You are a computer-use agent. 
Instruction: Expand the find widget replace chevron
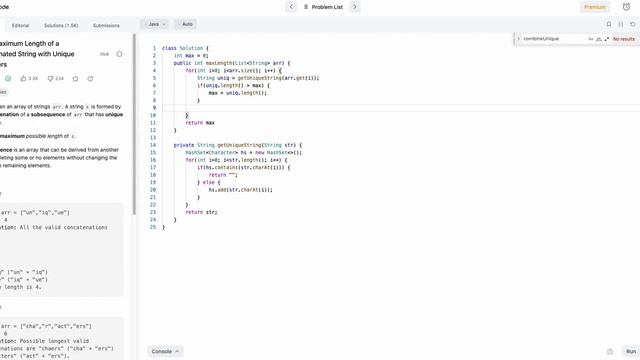(x=518, y=39)
